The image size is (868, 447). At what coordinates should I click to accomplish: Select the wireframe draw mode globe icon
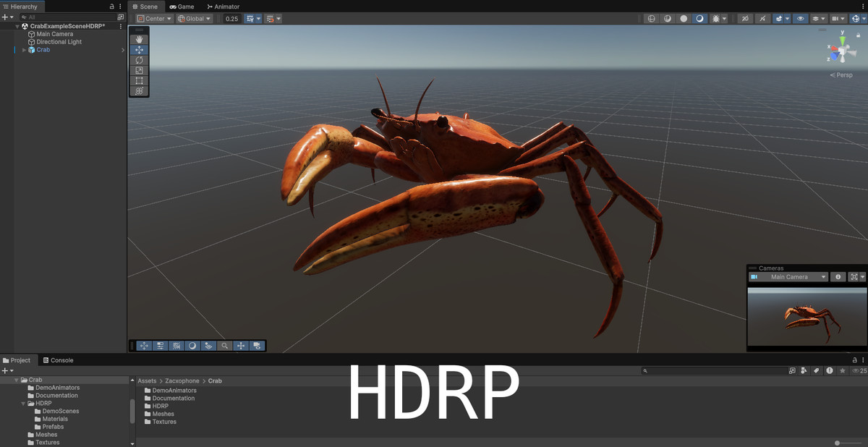click(652, 19)
